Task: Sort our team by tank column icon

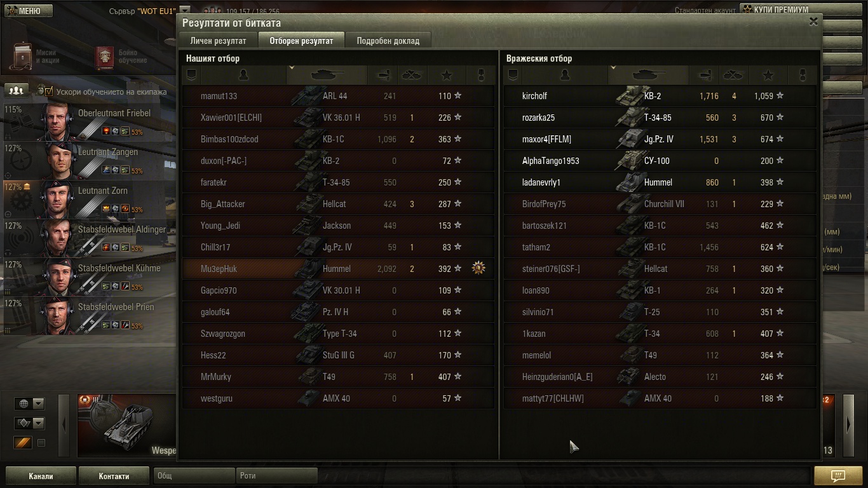Action: (327, 75)
